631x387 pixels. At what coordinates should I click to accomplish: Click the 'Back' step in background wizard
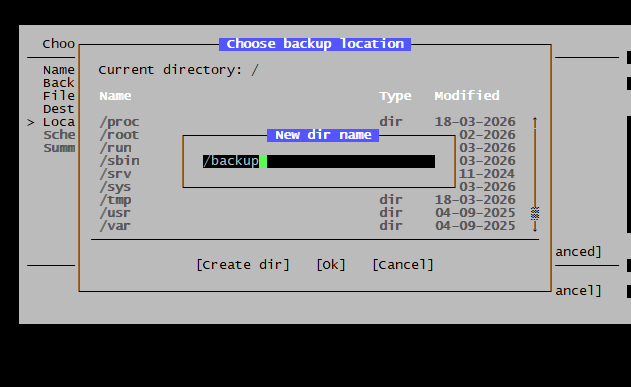point(59,83)
